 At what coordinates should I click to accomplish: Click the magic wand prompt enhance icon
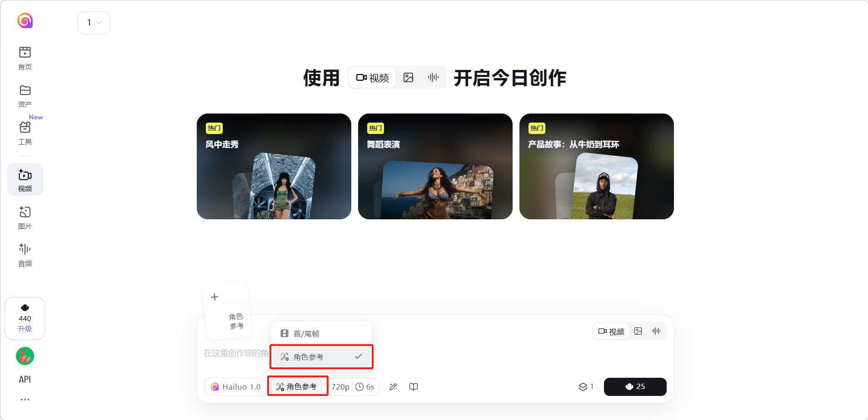394,387
